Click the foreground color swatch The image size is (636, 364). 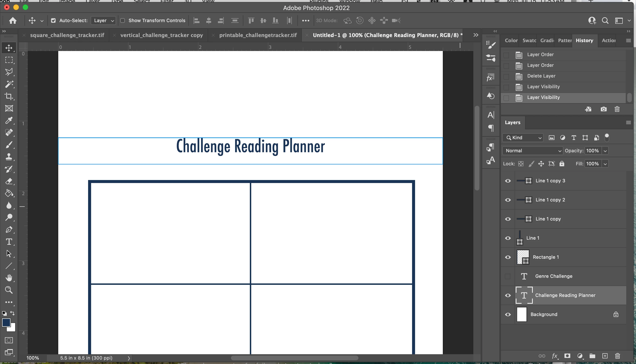coord(6,322)
